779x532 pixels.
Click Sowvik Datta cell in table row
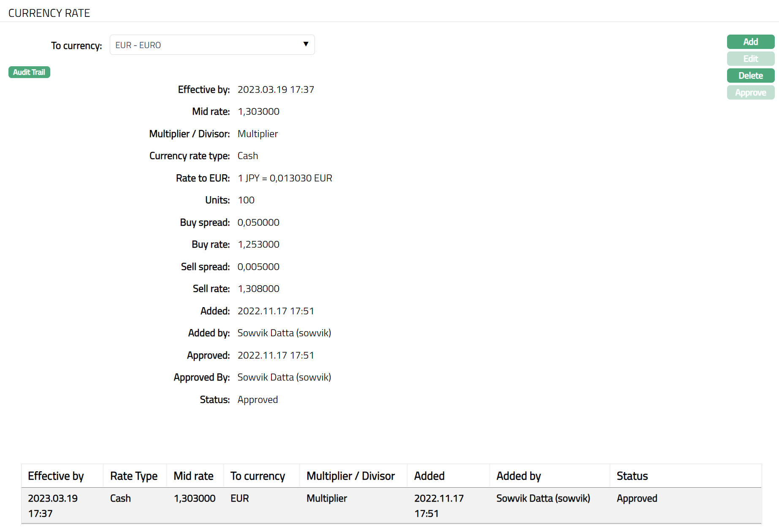pos(543,498)
